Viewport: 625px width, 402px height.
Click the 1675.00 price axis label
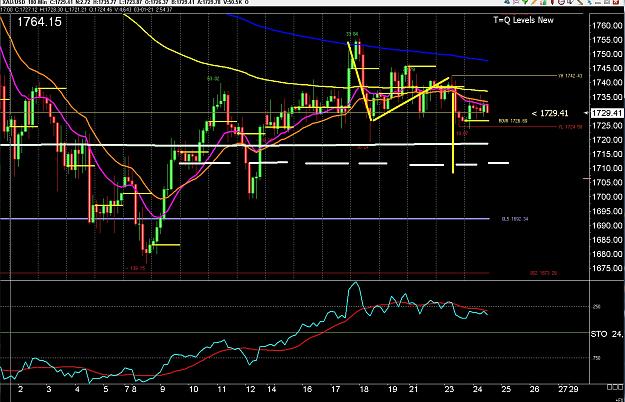click(607, 268)
